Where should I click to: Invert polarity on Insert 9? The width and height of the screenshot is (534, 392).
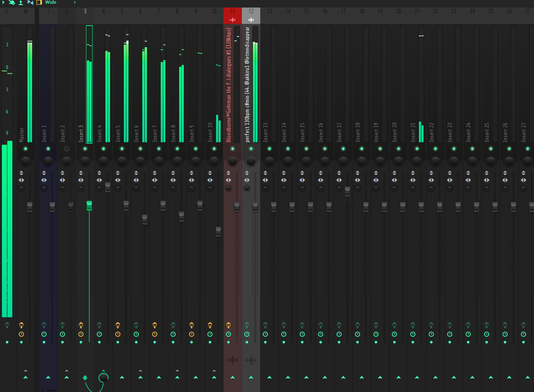pyautogui.click(x=192, y=173)
